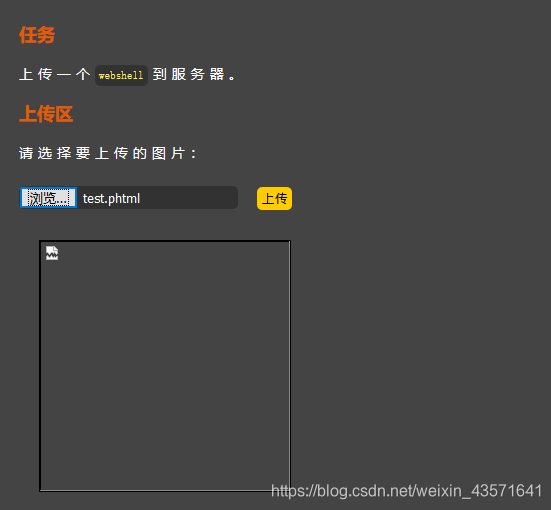Click the 请选择要上传的图片 label text
551x510 pixels.
108,153
